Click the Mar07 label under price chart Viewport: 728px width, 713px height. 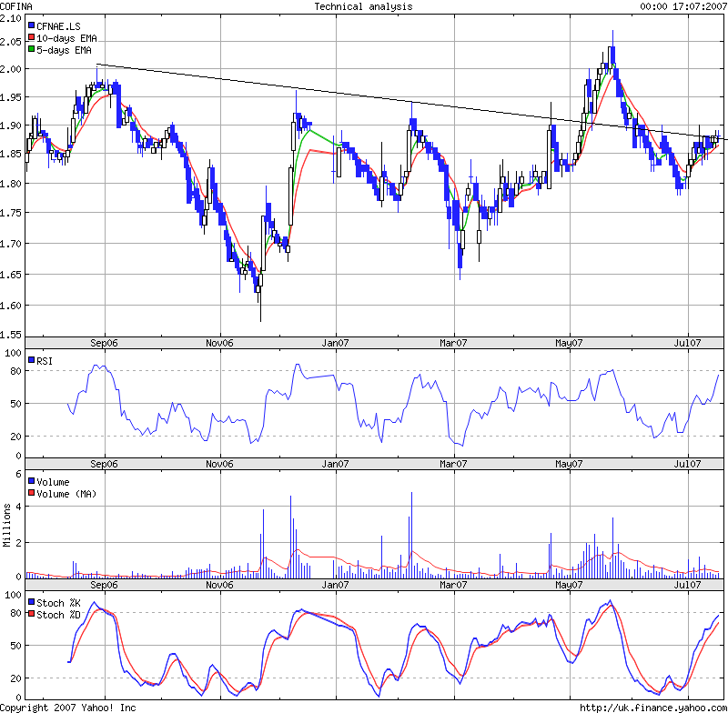pos(453,343)
